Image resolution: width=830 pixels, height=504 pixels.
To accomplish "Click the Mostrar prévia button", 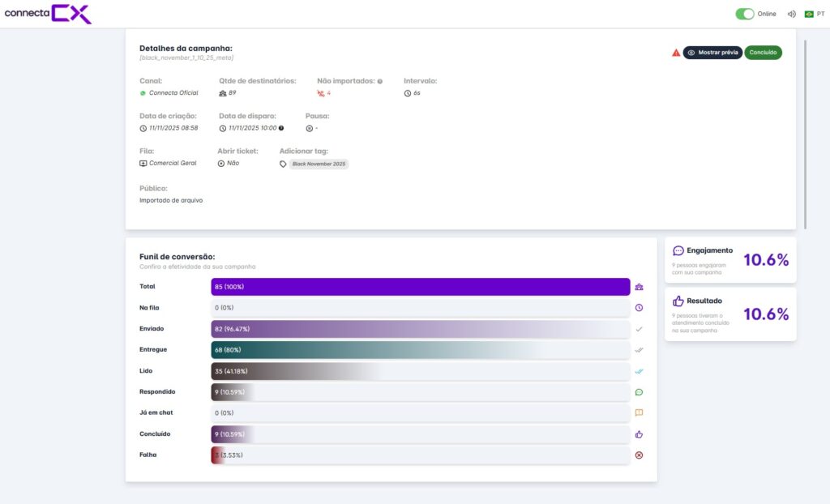I will click(712, 53).
